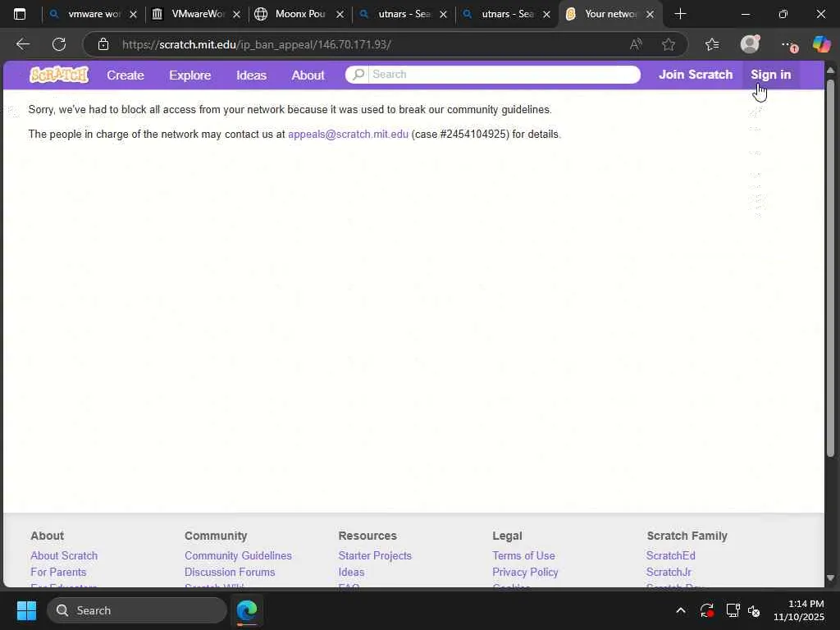
Task: Open Community Guidelines footer link
Action: [x=239, y=555]
